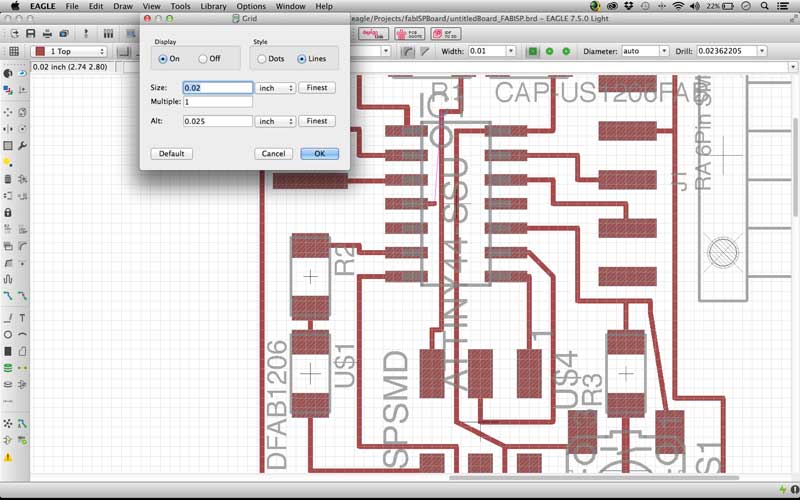Image resolution: width=800 pixels, height=500 pixels.
Task: Click the Size input field
Action: [218, 88]
